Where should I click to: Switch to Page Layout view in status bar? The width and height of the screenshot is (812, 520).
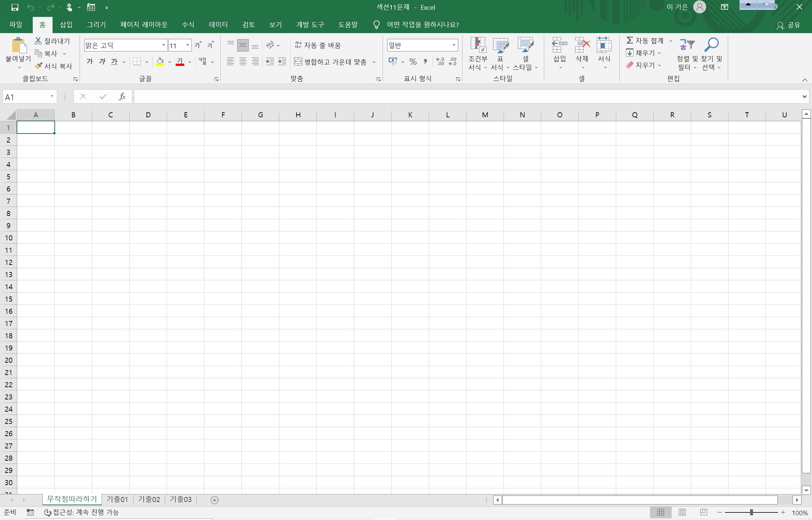pyautogui.click(x=682, y=512)
